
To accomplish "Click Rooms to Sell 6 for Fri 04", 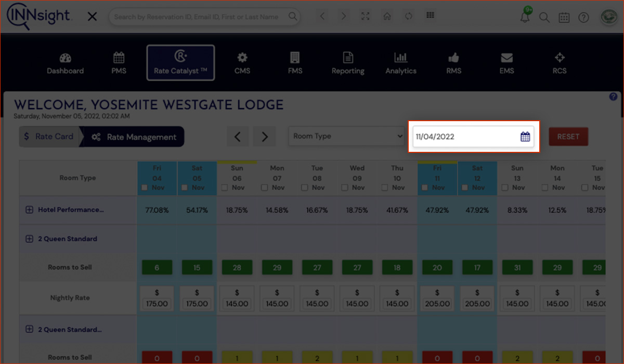I will 157,268.
